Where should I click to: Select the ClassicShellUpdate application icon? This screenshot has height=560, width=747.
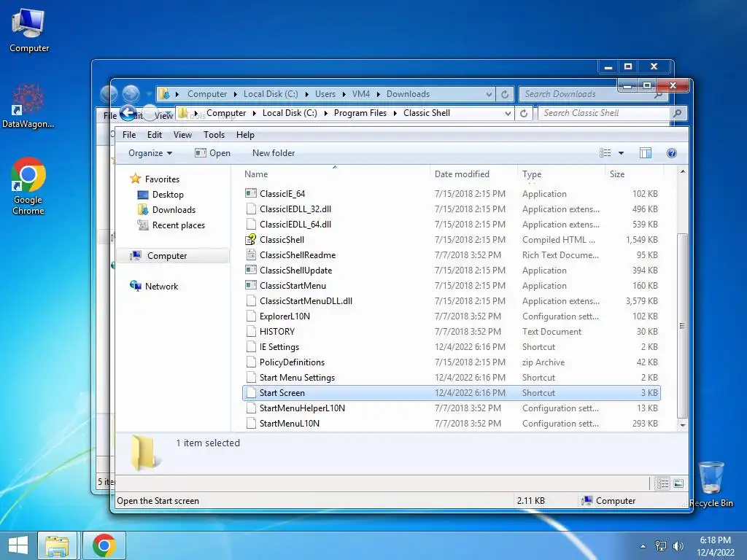point(251,270)
